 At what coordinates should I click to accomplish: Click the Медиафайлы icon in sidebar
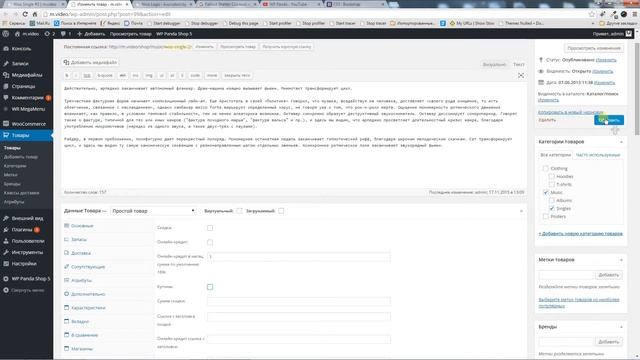pyautogui.click(x=6, y=75)
